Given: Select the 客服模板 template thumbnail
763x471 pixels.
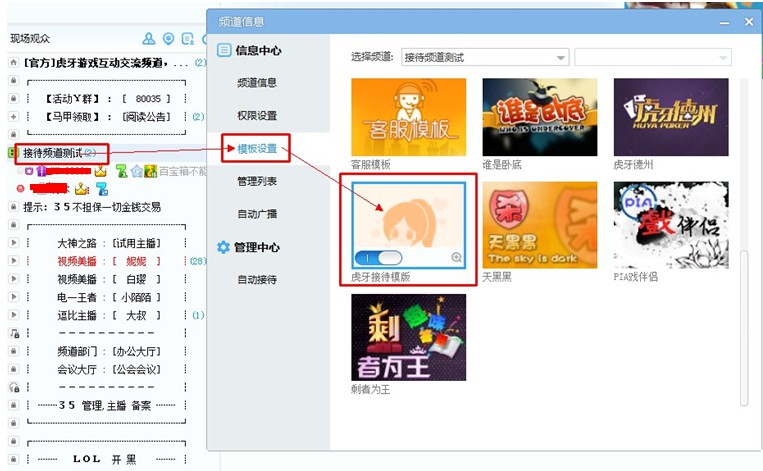Looking at the screenshot, I should click(408, 117).
